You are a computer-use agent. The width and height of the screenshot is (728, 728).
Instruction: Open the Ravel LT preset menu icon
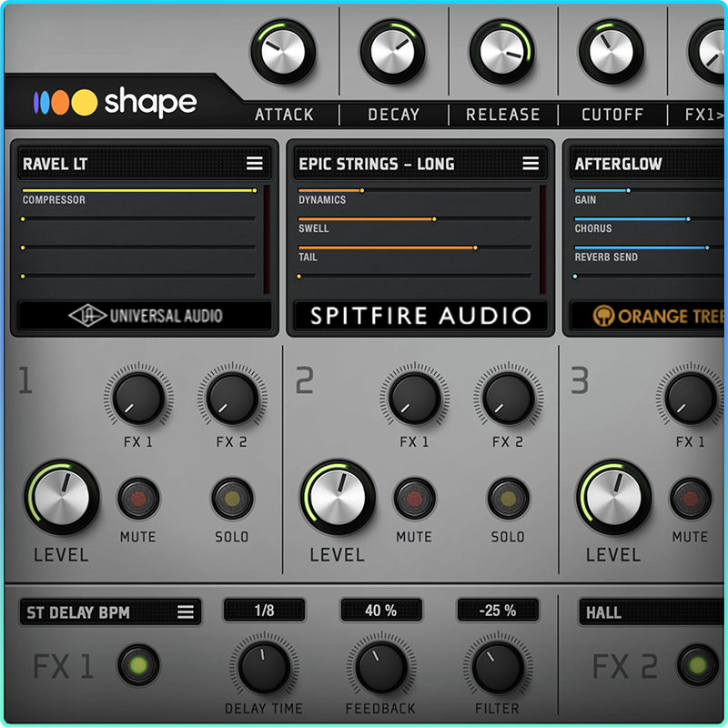pyautogui.click(x=255, y=164)
